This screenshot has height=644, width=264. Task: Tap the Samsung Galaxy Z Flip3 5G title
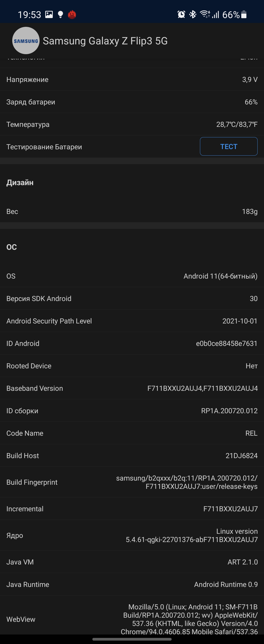coord(105,41)
